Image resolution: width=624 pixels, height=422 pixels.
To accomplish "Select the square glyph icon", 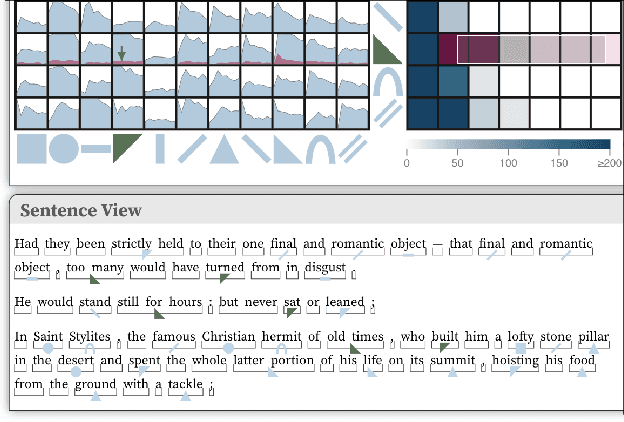I will pos(31,148).
